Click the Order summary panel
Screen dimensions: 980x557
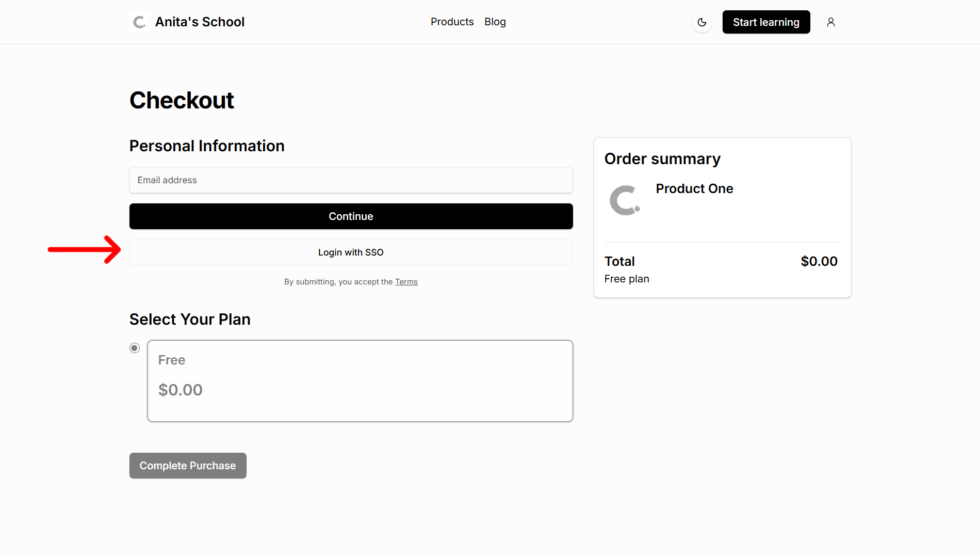pyautogui.click(x=722, y=217)
